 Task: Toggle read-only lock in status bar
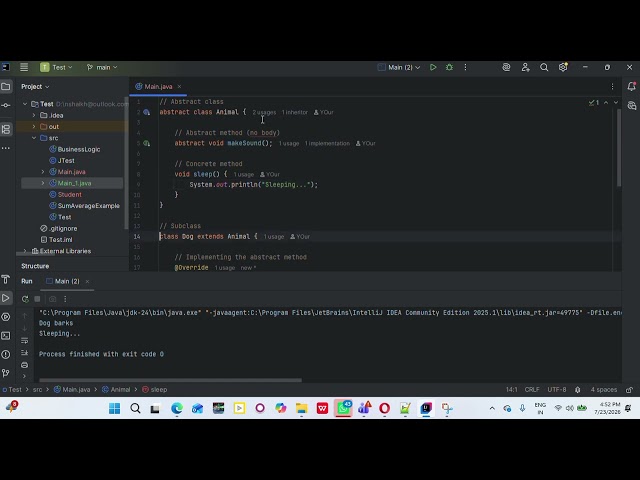[630, 390]
